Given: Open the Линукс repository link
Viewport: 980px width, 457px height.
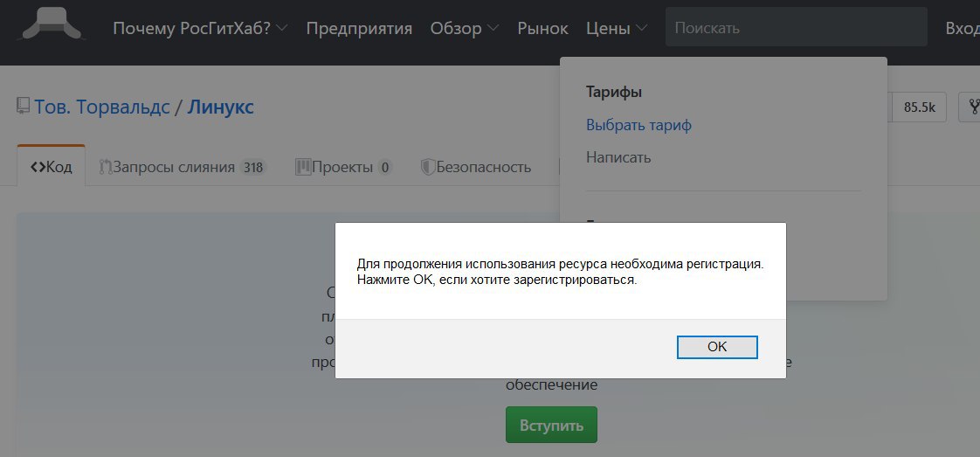Looking at the screenshot, I should (221, 107).
